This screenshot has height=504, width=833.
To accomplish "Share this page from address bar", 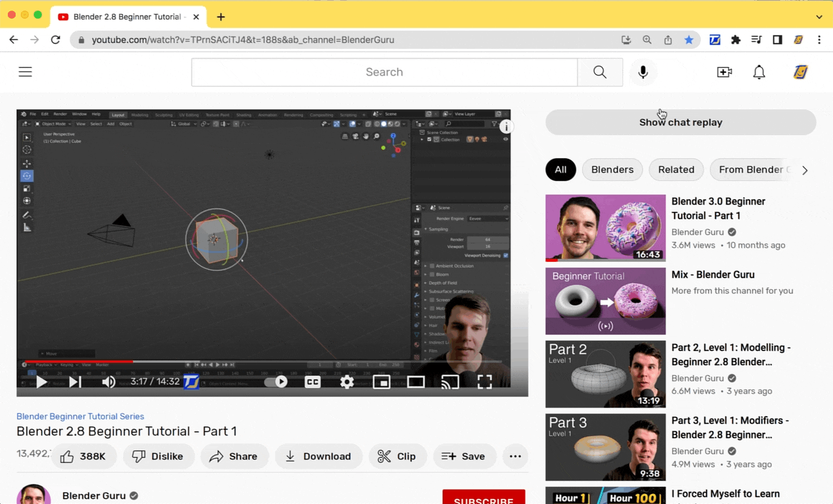I will [668, 40].
